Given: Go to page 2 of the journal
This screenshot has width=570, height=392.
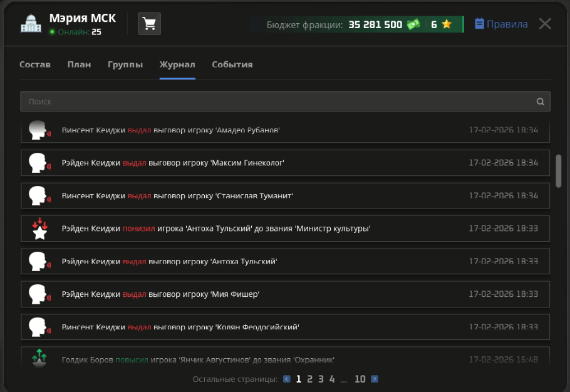Looking at the screenshot, I should [309, 379].
